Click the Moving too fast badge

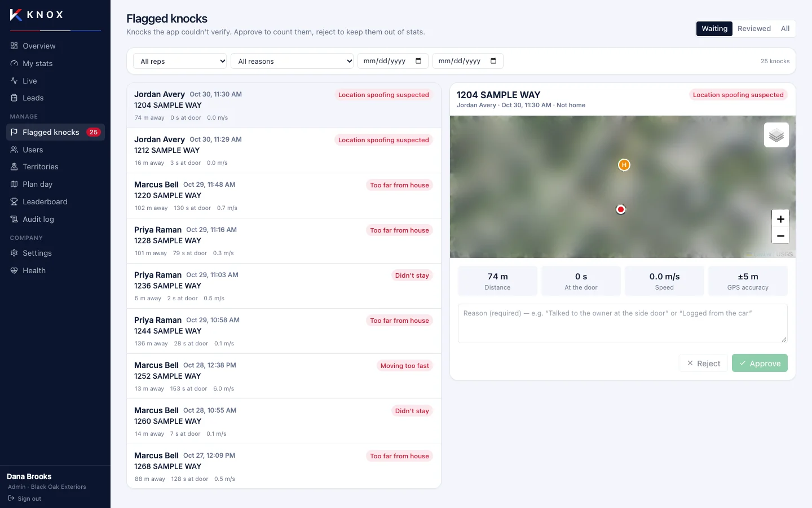404,366
